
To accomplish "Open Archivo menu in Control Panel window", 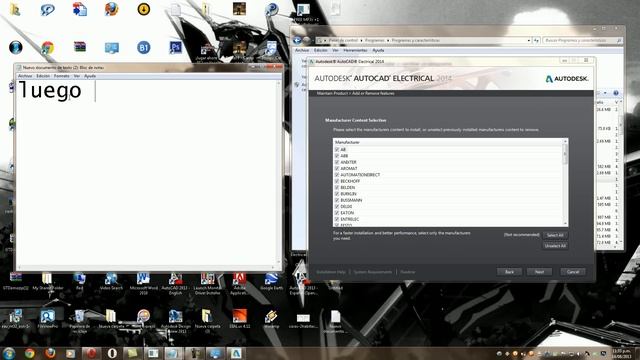I will [x=302, y=50].
